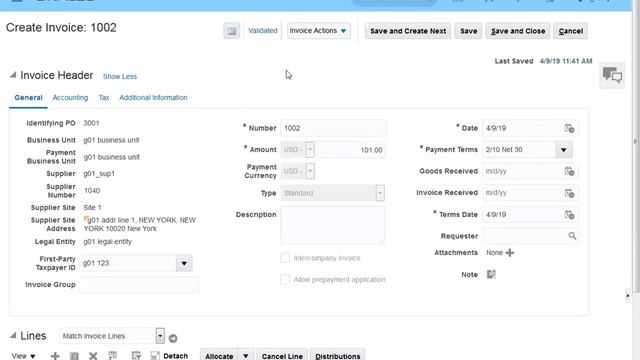Toggle the Allow prepayment application checkbox

pos(285,280)
